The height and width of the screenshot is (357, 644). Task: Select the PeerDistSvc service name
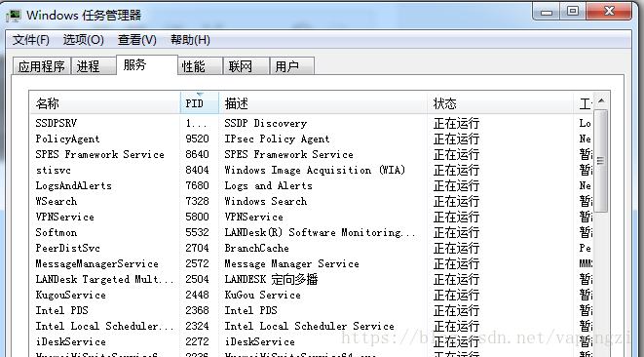pos(68,249)
